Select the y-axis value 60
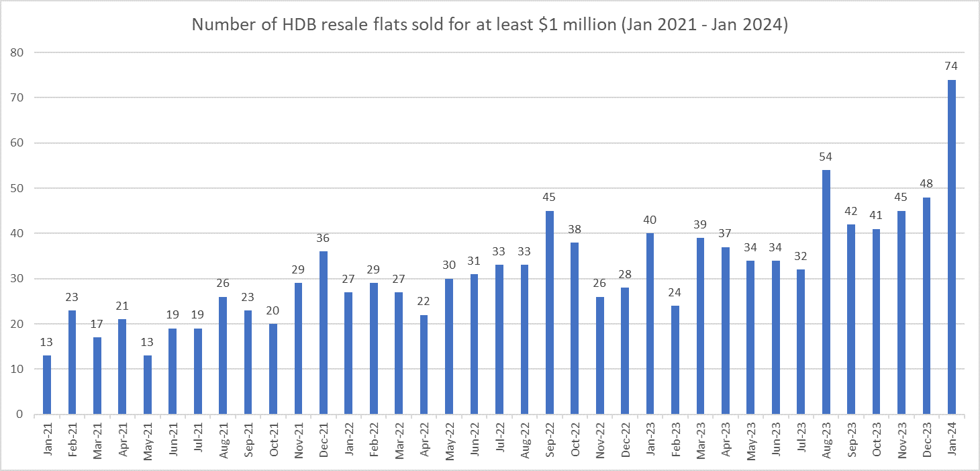980x471 pixels. pyautogui.click(x=18, y=143)
